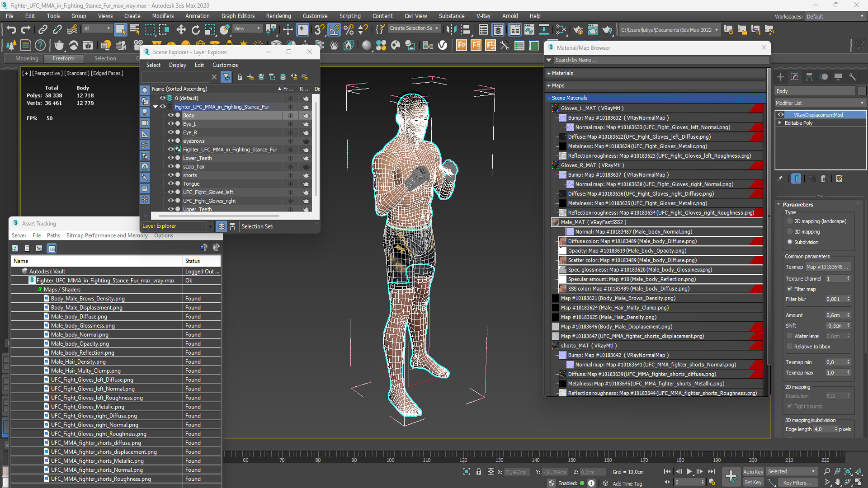868x488 pixels.
Task: Toggle VRayDisplacementMod eye icon in modifier stack
Action: [781, 115]
